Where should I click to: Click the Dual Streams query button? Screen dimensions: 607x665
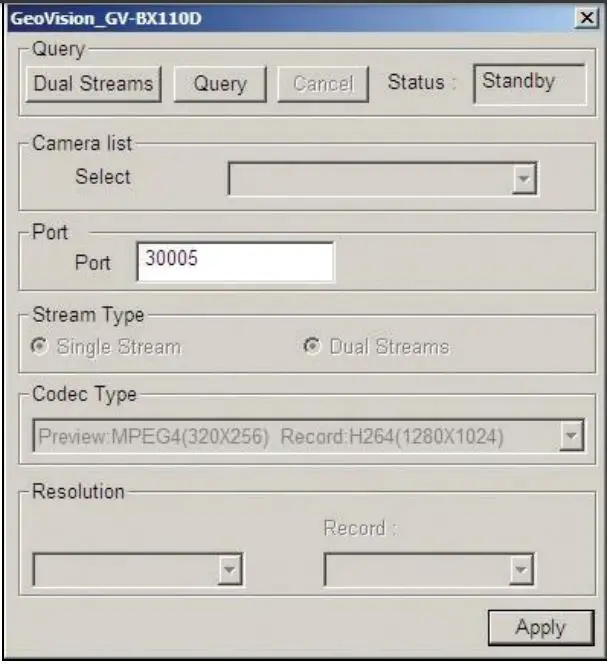tap(93, 84)
